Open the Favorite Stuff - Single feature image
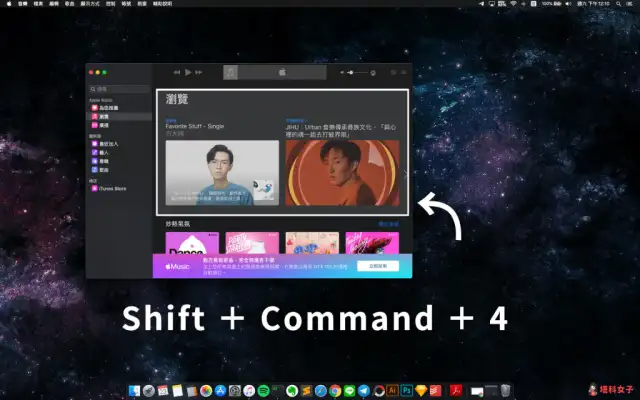Viewport: 640px width, 400px height. [222, 173]
